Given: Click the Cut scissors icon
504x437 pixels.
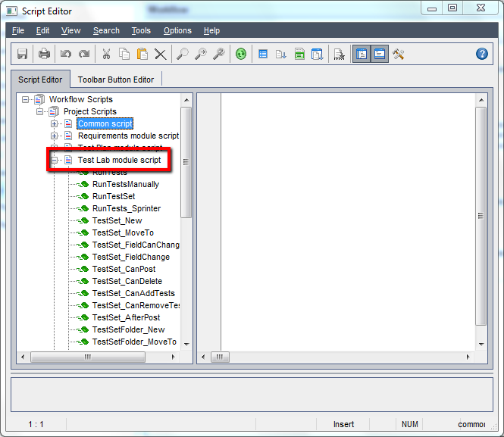Looking at the screenshot, I should (x=106, y=54).
